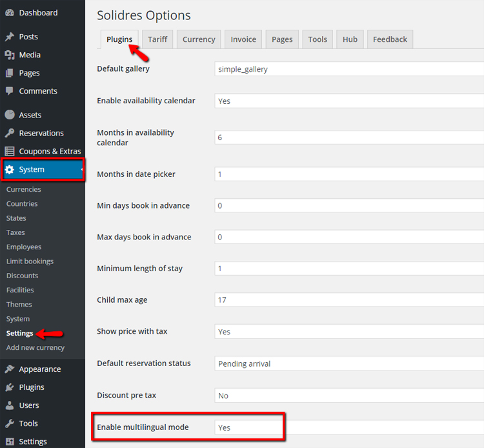This screenshot has width=484, height=448.
Task: Click the Pages stacked-sheets icon
Action: click(x=10, y=73)
